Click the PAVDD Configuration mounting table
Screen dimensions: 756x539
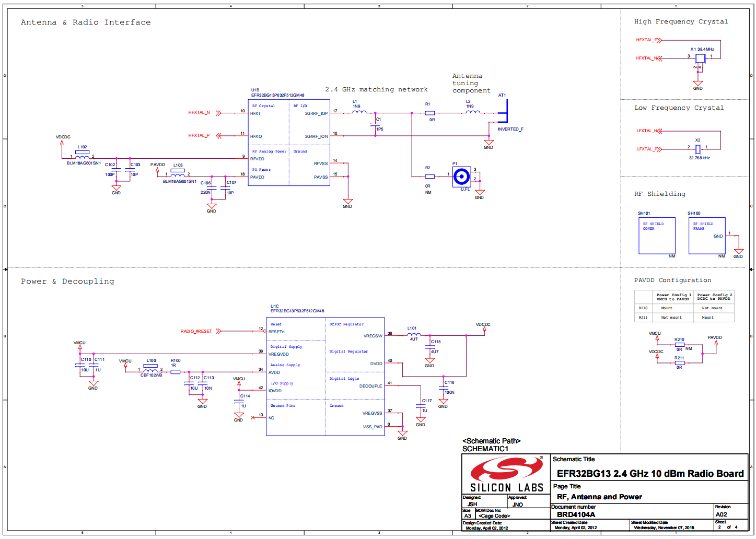(684, 306)
